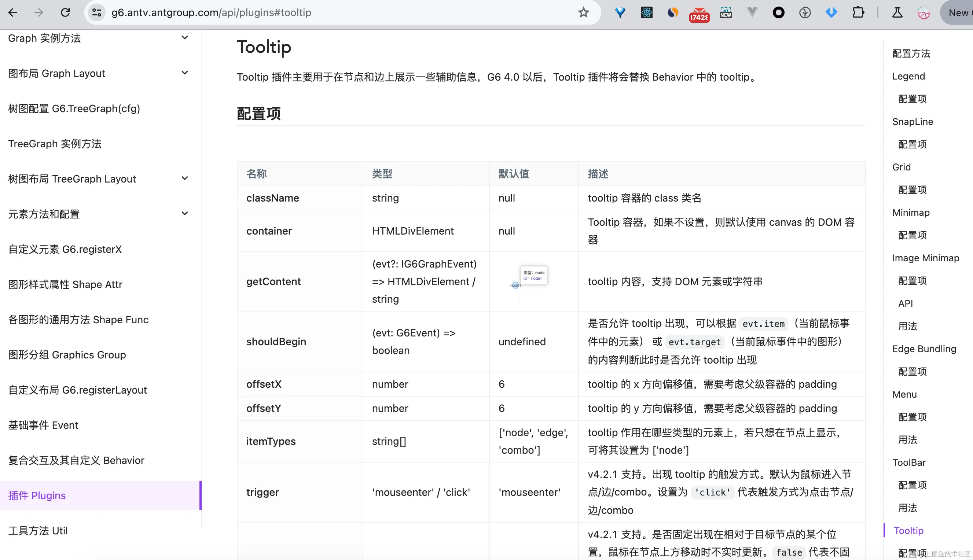Screen dimensions: 973x560
Task: Jump to 配置方法 in table of contents
Action: 911,54
